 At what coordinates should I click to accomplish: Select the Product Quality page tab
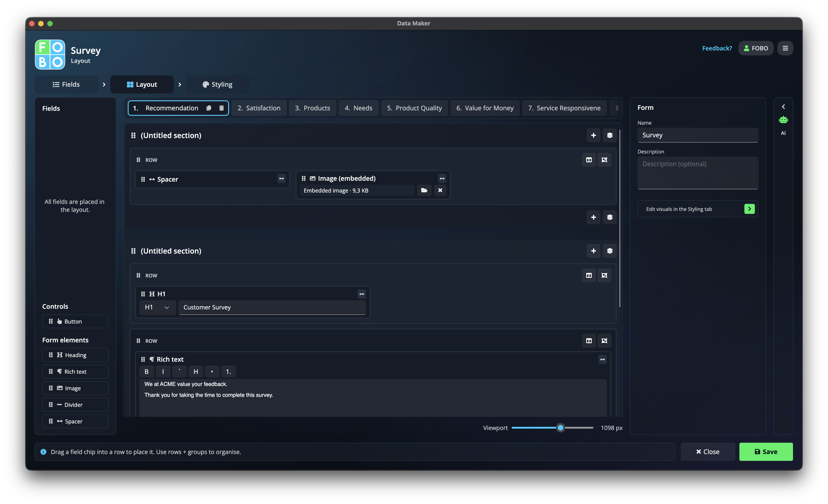coord(414,108)
